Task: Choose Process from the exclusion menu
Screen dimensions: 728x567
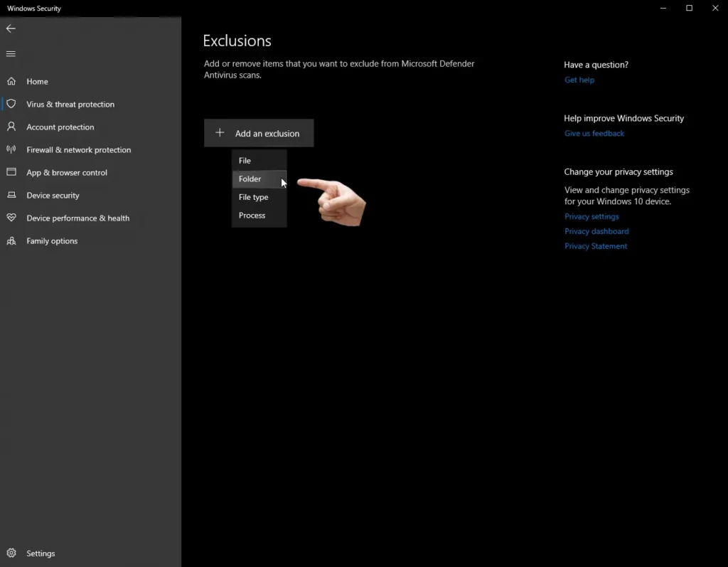Action: 259,216
